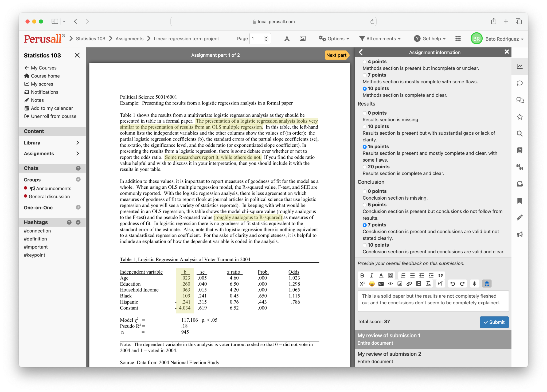Screen dimensions: 547x392
Task: Go to Next part of the assignment
Action: coord(336,55)
